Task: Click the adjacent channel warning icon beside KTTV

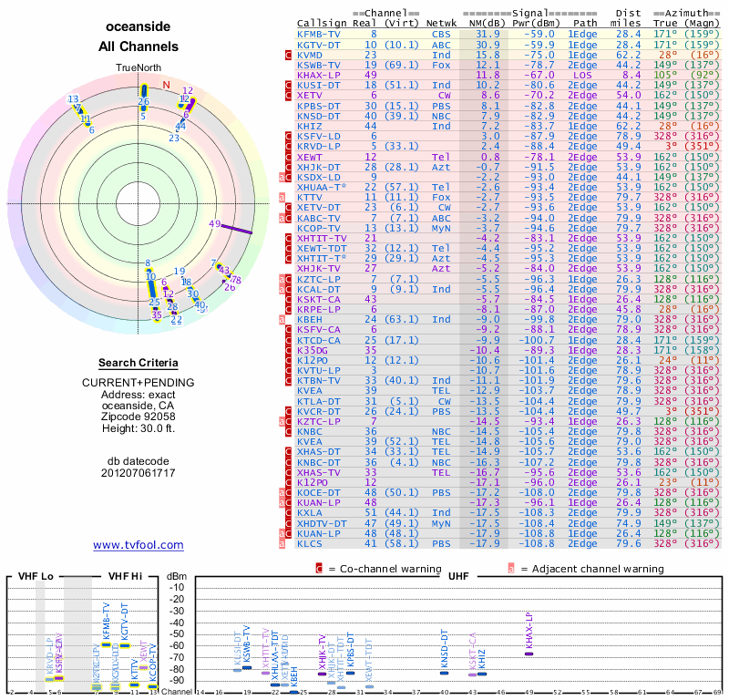Action: point(282,196)
